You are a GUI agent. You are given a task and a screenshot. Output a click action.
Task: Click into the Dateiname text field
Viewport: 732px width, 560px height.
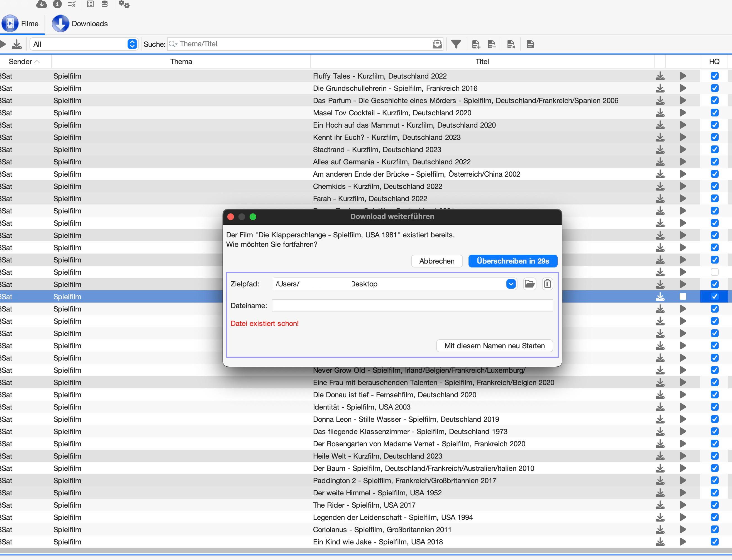412,306
